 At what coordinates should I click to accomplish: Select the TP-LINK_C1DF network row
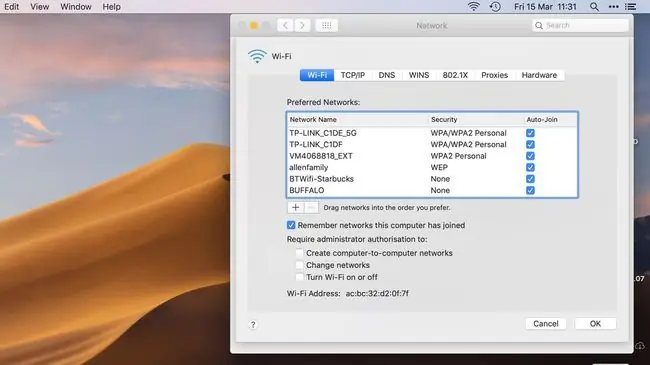coord(432,144)
